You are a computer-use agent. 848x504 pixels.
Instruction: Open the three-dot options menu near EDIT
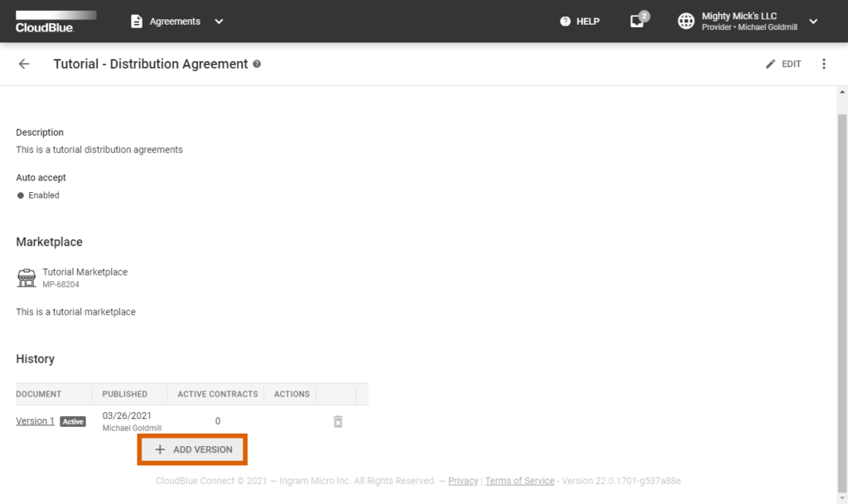coord(824,64)
